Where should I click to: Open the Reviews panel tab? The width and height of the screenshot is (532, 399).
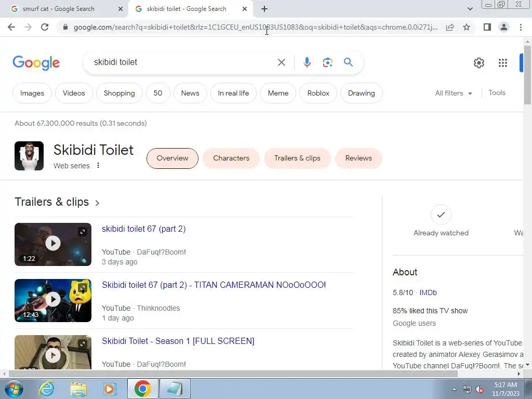(x=358, y=158)
